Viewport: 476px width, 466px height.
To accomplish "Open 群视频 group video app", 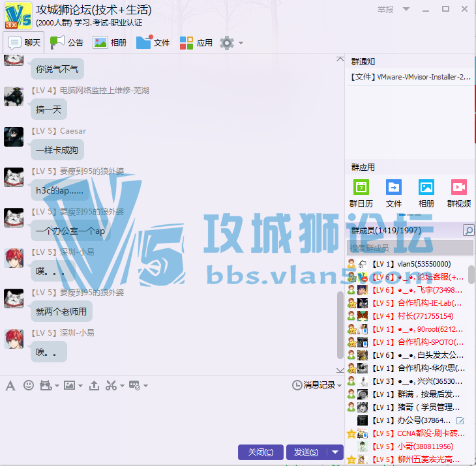I will (458, 194).
